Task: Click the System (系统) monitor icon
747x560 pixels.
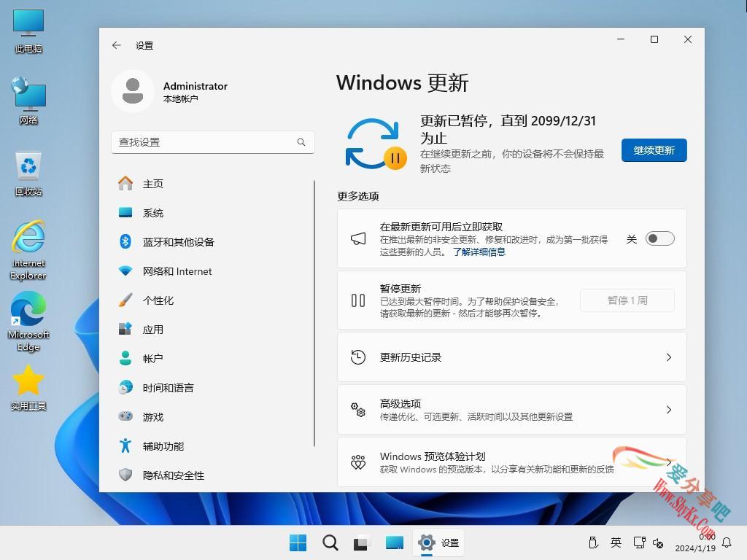Action: 125,212
